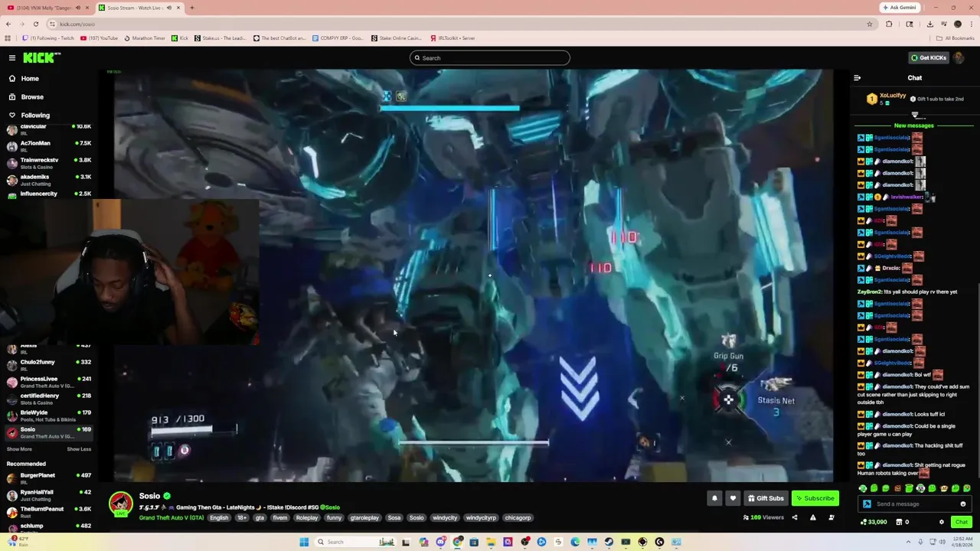Collapse the chat panel with the arrow icon
The image size is (980, 551).
point(857,78)
